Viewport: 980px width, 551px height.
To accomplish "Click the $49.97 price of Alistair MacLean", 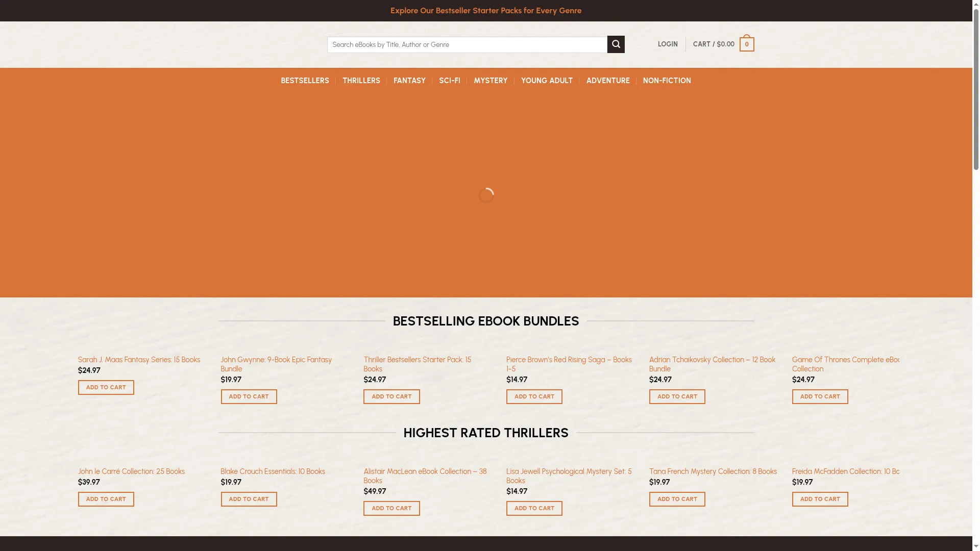I will pos(375,491).
